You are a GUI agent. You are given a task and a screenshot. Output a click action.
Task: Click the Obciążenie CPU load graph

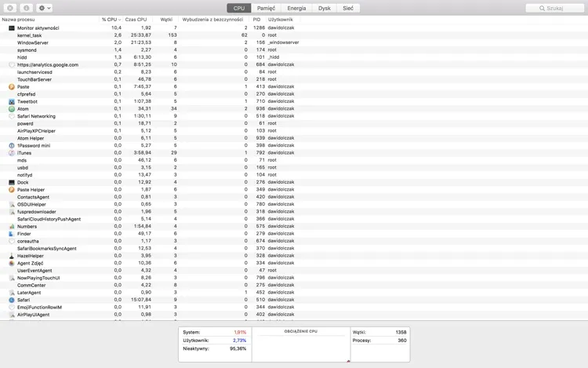coord(301,344)
